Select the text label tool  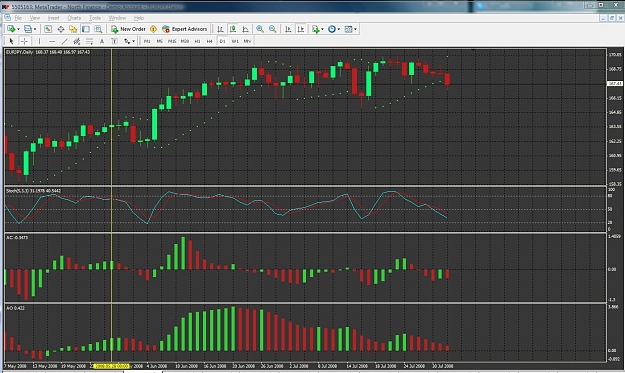pos(114,41)
